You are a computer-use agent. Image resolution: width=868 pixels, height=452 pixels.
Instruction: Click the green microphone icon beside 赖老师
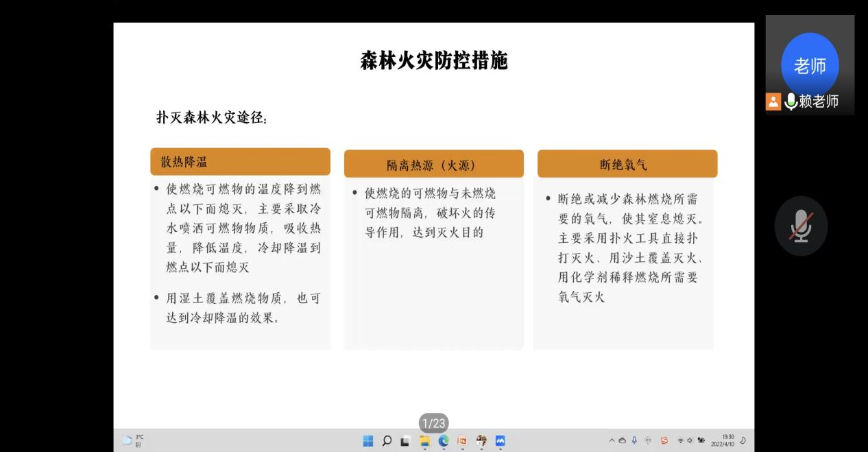pos(791,102)
